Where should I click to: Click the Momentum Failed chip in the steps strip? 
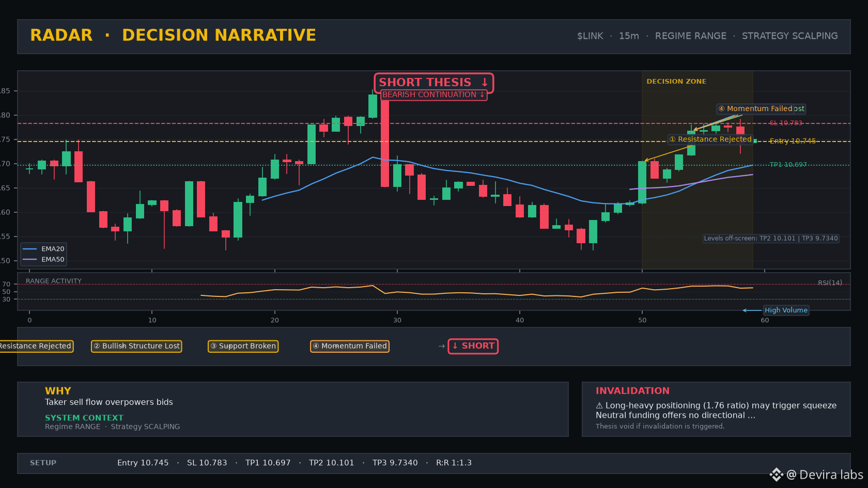tap(350, 346)
